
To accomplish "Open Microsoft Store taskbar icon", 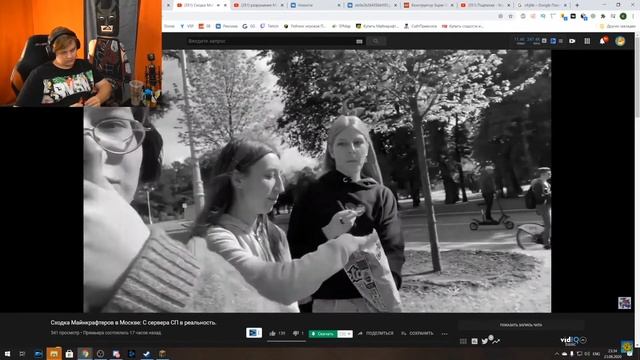I will (69, 353).
